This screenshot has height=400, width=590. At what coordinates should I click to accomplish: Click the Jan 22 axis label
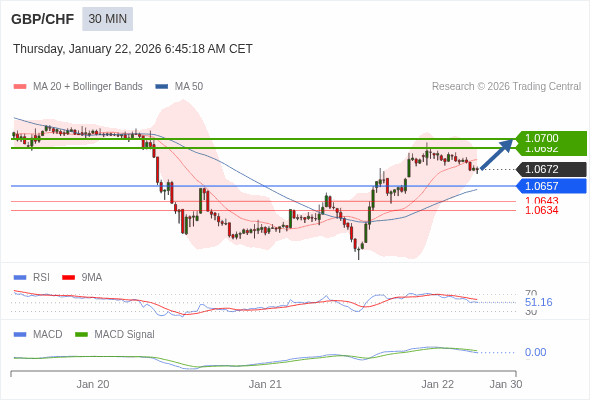[438, 384]
